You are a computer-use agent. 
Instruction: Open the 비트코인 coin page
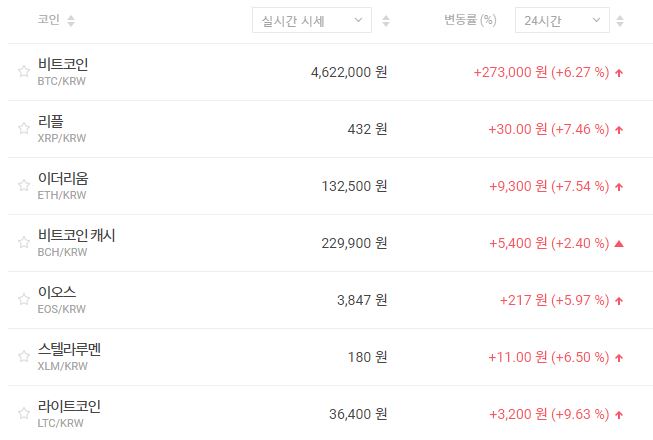tap(63, 64)
